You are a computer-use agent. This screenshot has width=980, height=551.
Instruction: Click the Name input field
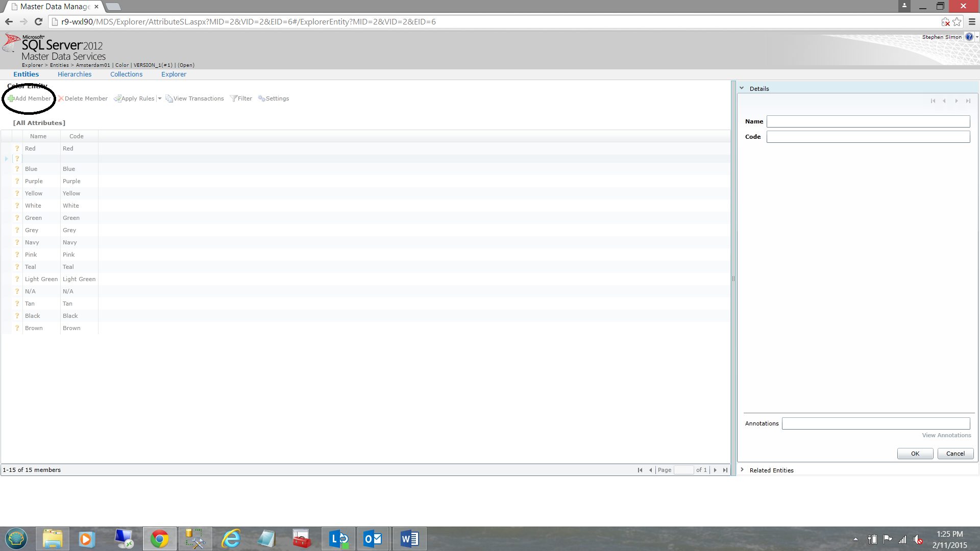(x=868, y=121)
